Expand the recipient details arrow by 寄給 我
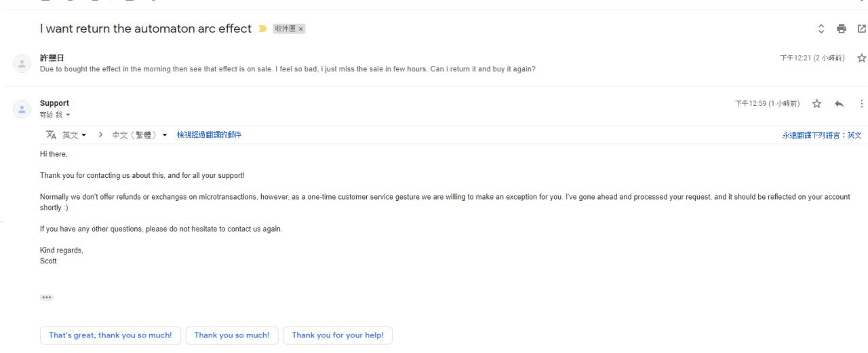 point(68,115)
